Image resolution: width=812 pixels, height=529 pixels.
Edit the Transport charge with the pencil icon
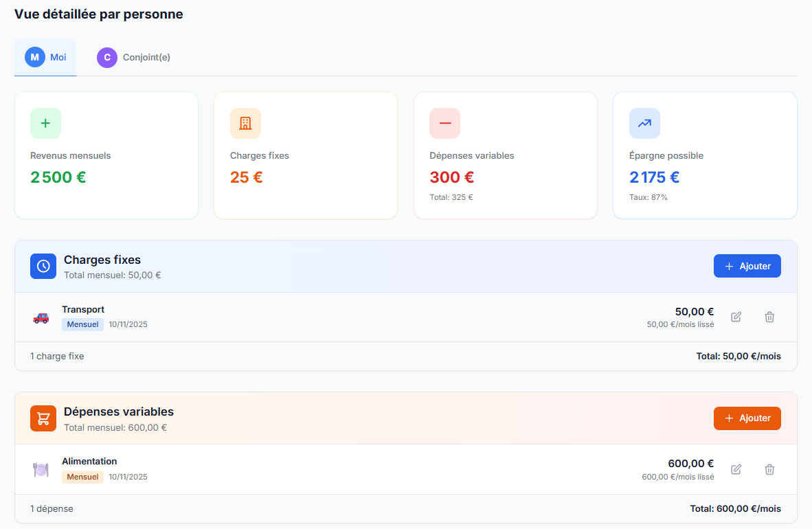736,317
